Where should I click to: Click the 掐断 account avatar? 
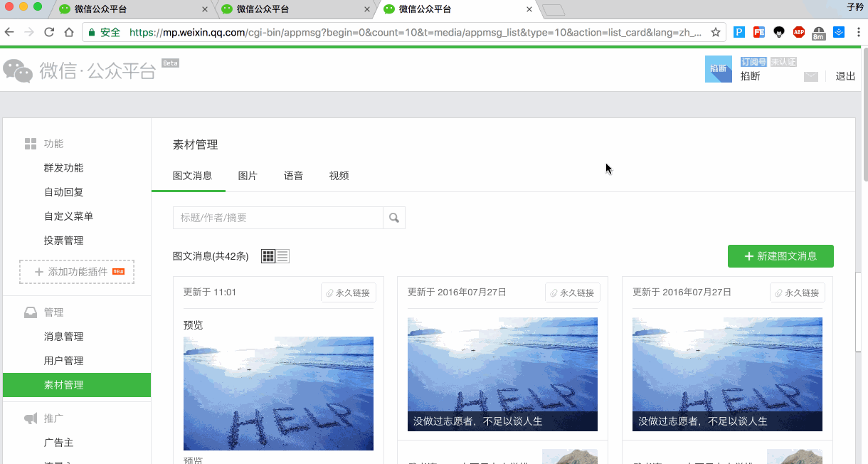pyautogui.click(x=718, y=69)
